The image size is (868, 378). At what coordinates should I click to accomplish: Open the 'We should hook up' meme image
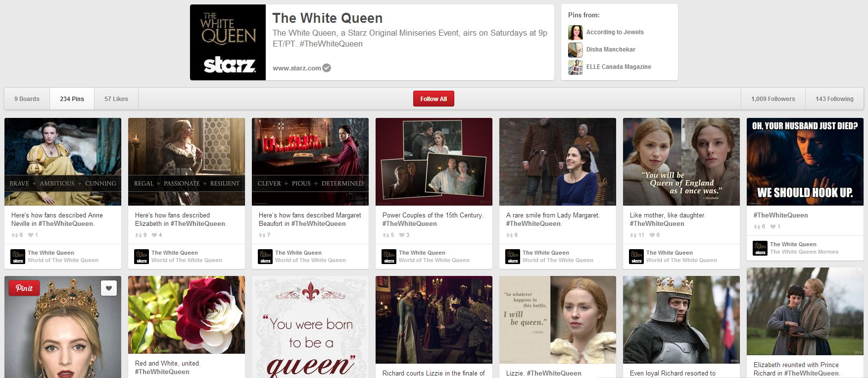(x=805, y=162)
